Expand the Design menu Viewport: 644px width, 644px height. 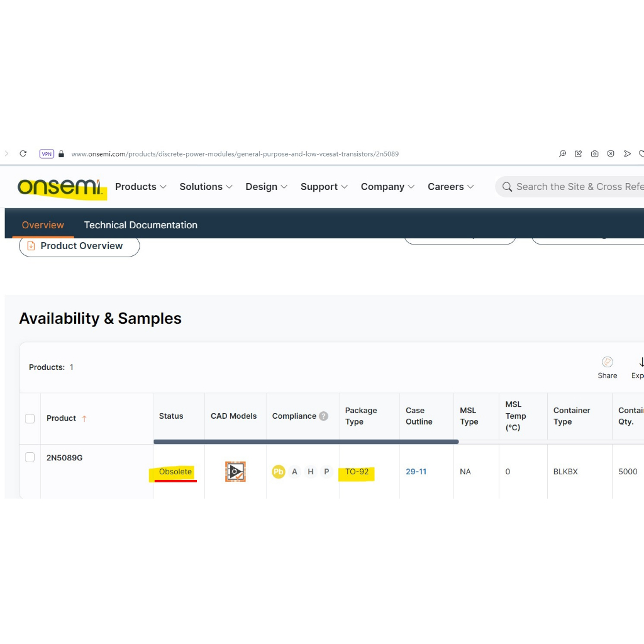266,186
